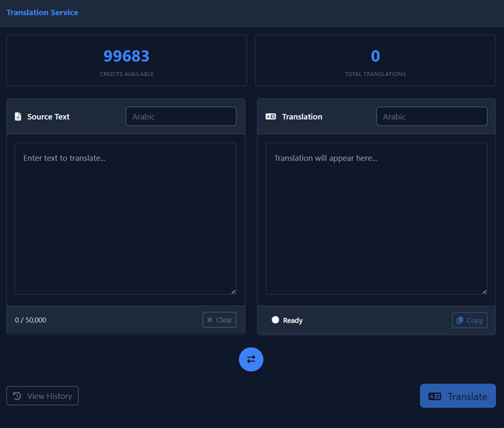Start translation with the Translate button
The image size is (504, 428).
coord(457,396)
